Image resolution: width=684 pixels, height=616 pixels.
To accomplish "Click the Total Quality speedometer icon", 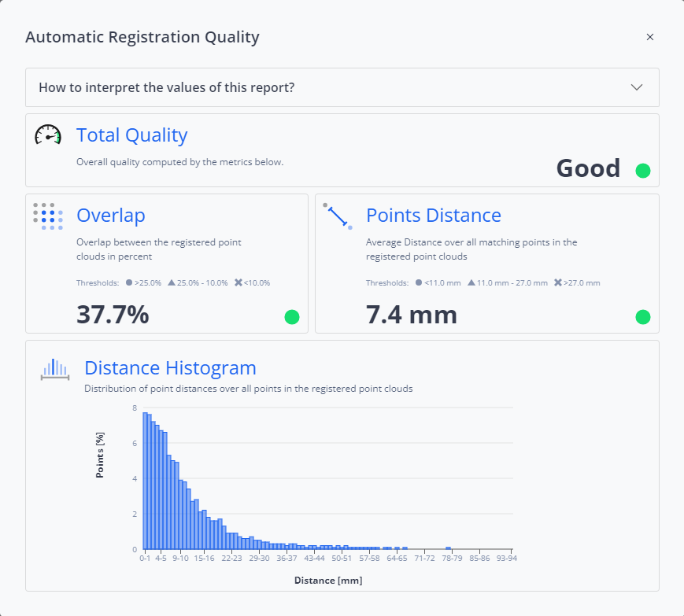I will pos(48,135).
